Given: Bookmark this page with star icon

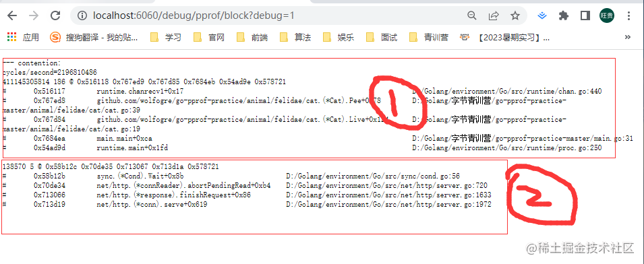Looking at the screenshot, I should point(515,16).
